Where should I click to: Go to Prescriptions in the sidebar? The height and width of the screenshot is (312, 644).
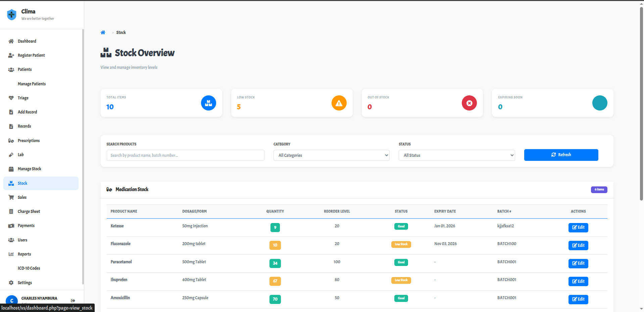[29, 141]
